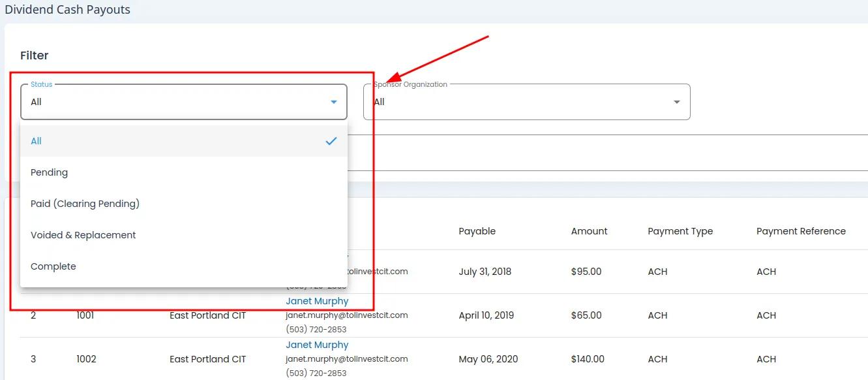Click the $95.00 amount cell
868x380 pixels.
[586, 272]
